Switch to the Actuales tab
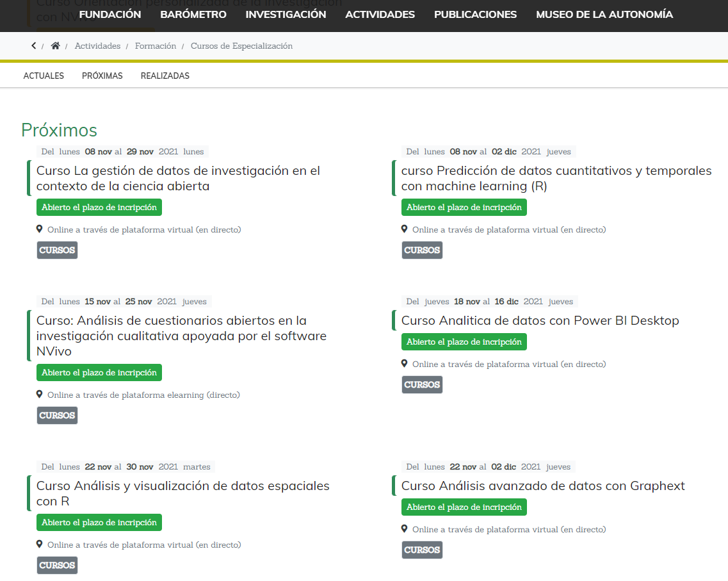This screenshot has height=581, width=728. pos(44,76)
